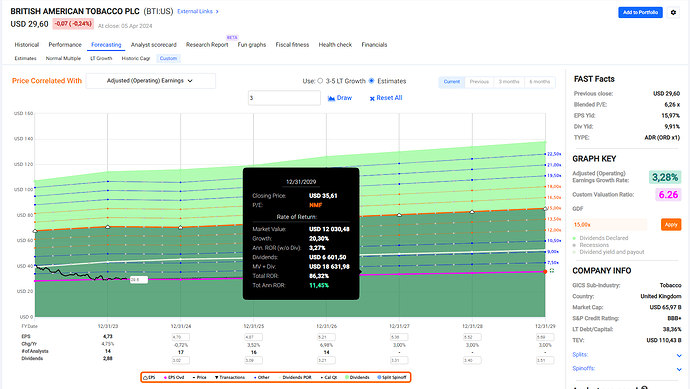Viewport: 690px width, 389px height.
Task: Select Historic Cagr sub-tab
Action: (x=136, y=59)
